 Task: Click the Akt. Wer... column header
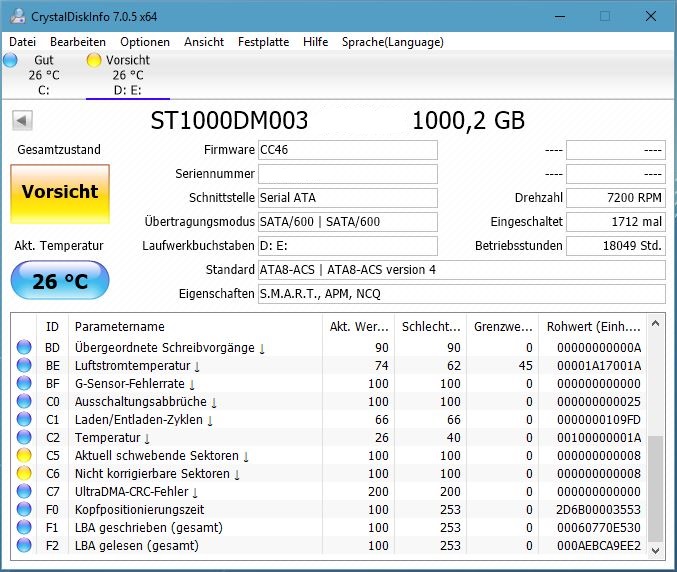pos(358,326)
